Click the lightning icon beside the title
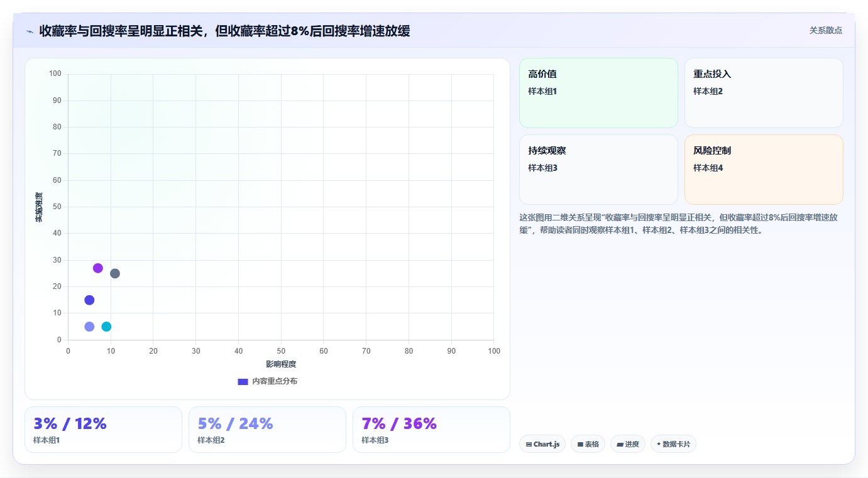Screen dimensions: 868x478 coord(30,31)
